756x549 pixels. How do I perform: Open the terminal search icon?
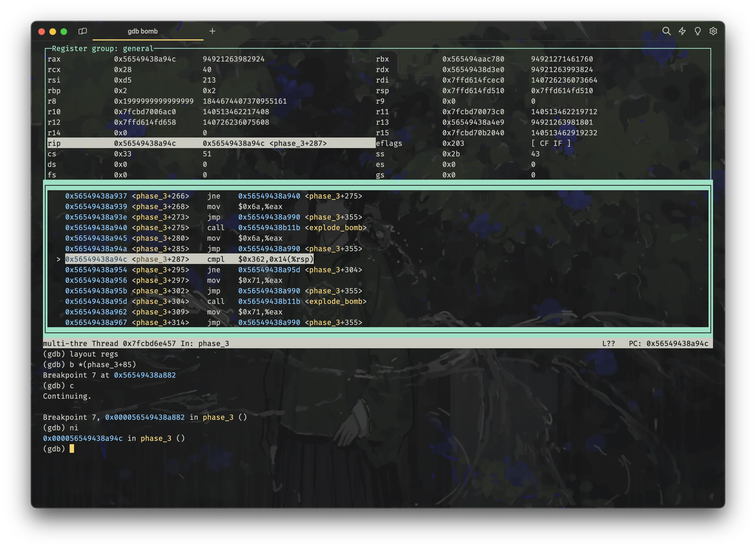[x=666, y=31]
